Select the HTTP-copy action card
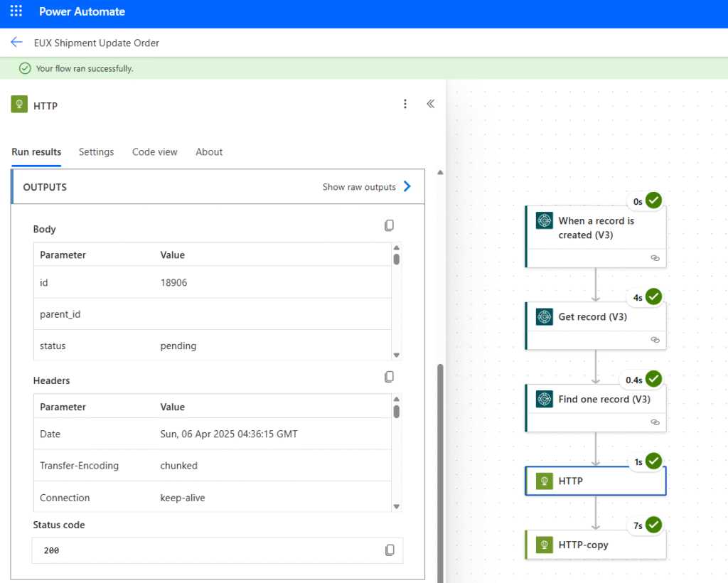The height and width of the screenshot is (583, 728). click(596, 545)
